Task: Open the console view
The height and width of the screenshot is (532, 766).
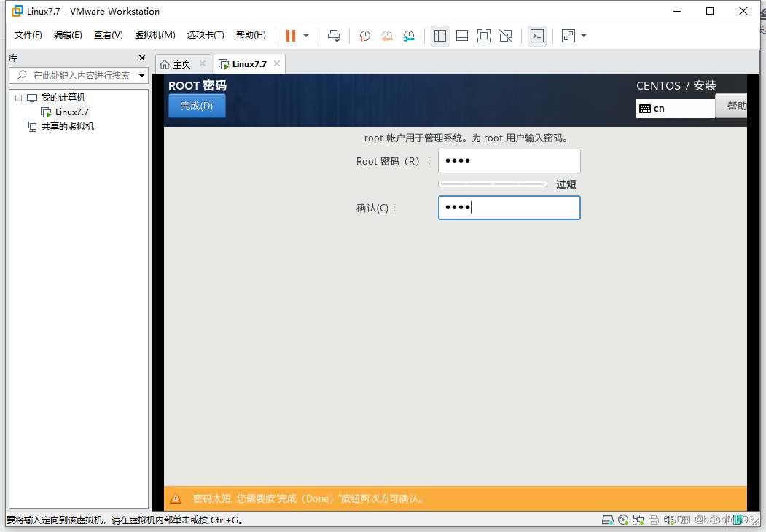Action: (537, 36)
